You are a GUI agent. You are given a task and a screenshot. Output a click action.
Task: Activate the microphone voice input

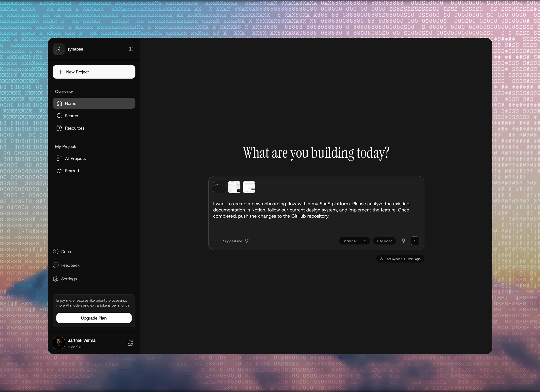click(403, 241)
